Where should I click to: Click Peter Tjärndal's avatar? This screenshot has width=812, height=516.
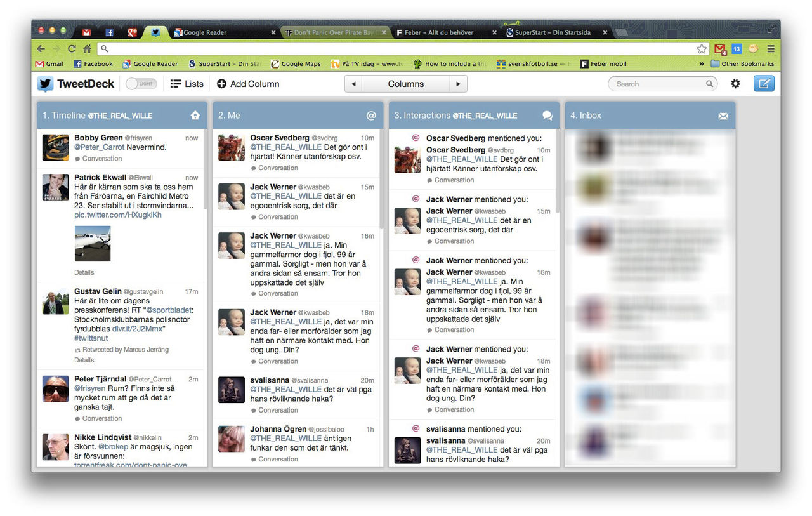[55, 388]
